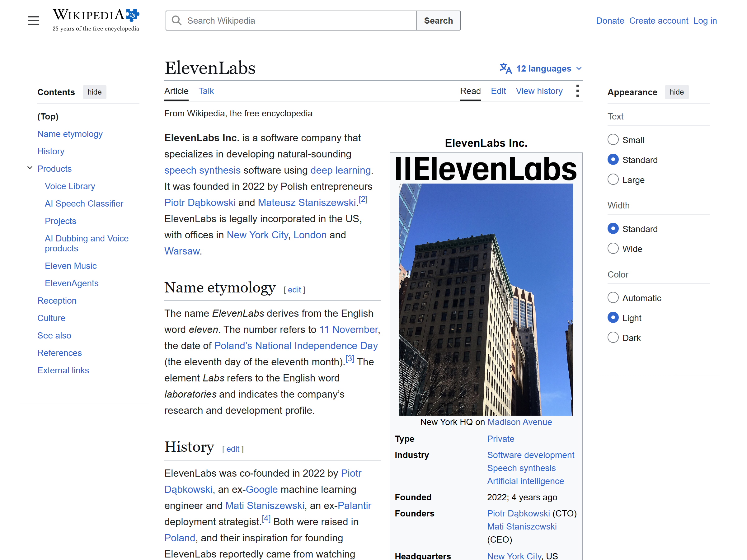
Task: Select Small text size
Action: (x=613, y=140)
